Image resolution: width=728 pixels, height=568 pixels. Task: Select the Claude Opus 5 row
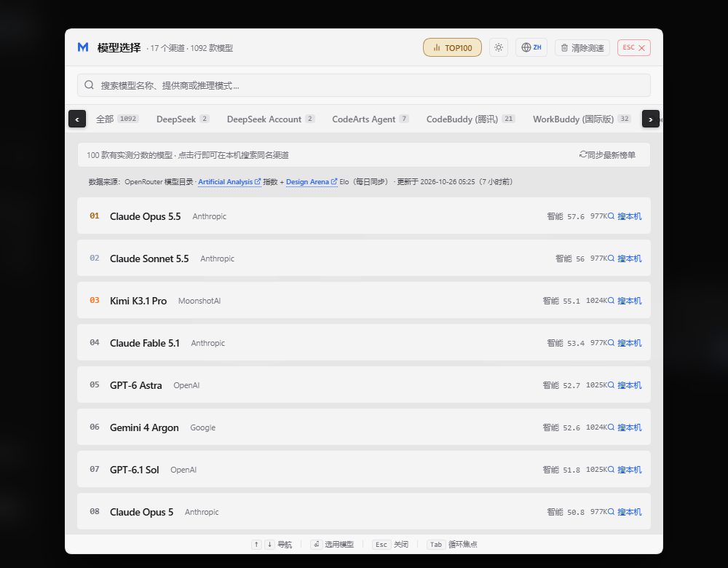(x=364, y=511)
